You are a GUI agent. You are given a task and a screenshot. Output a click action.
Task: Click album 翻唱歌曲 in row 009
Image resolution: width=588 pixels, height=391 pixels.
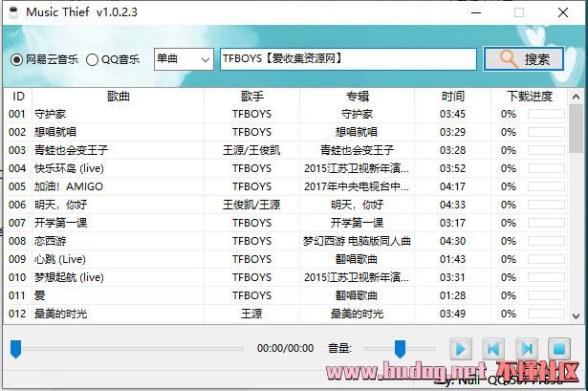click(x=357, y=259)
